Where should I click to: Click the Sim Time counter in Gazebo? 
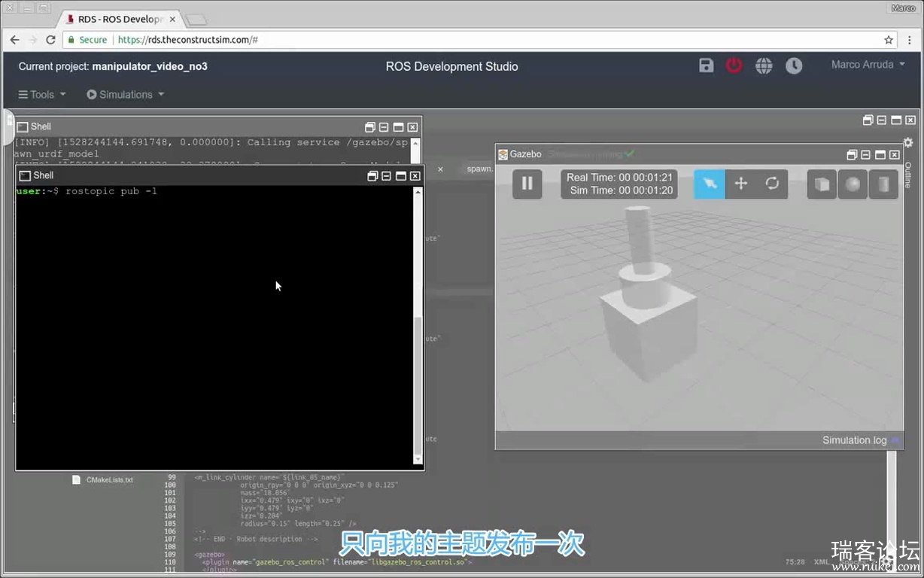point(621,190)
